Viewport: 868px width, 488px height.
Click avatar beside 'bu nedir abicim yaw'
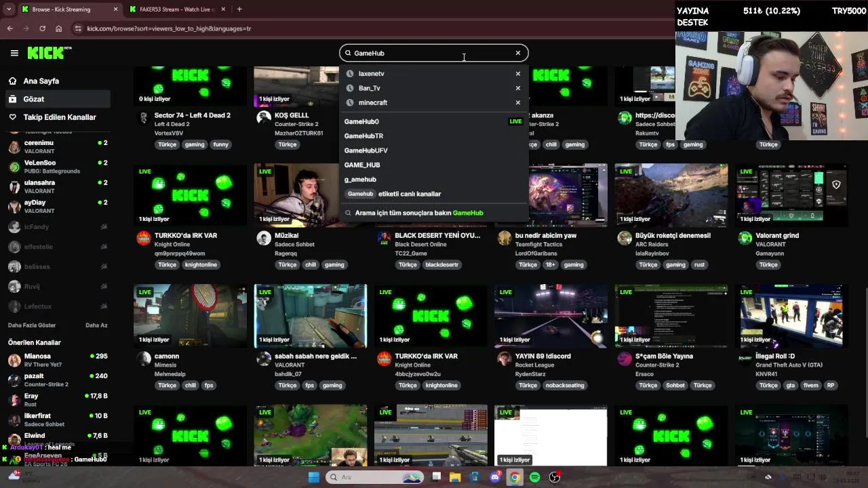pos(504,238)
